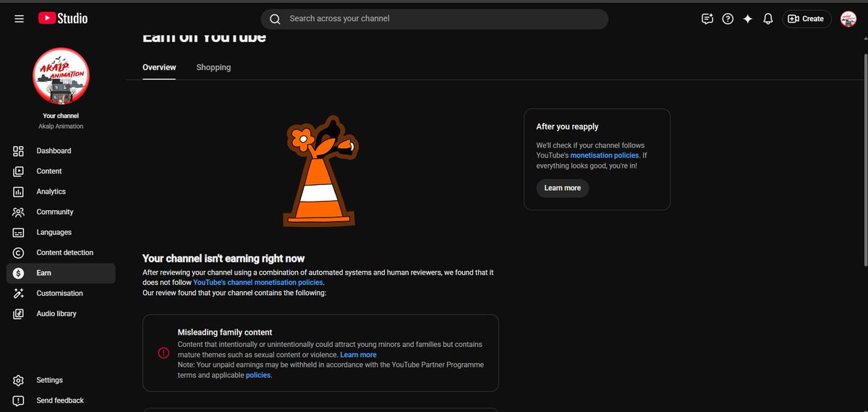
Task: Click Learn more link under Misleading family content
Action: 358,355
